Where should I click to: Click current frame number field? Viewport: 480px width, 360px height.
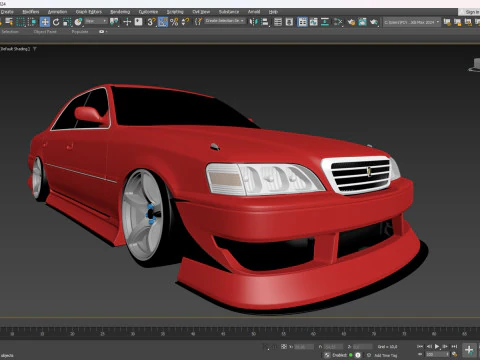point(437,354)
